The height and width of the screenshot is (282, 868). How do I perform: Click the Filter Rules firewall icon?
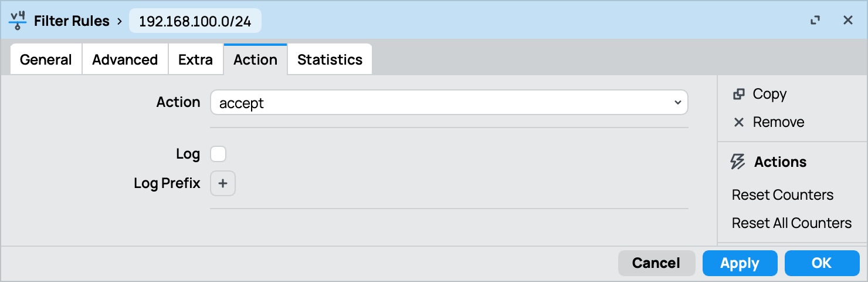(18, 21)
